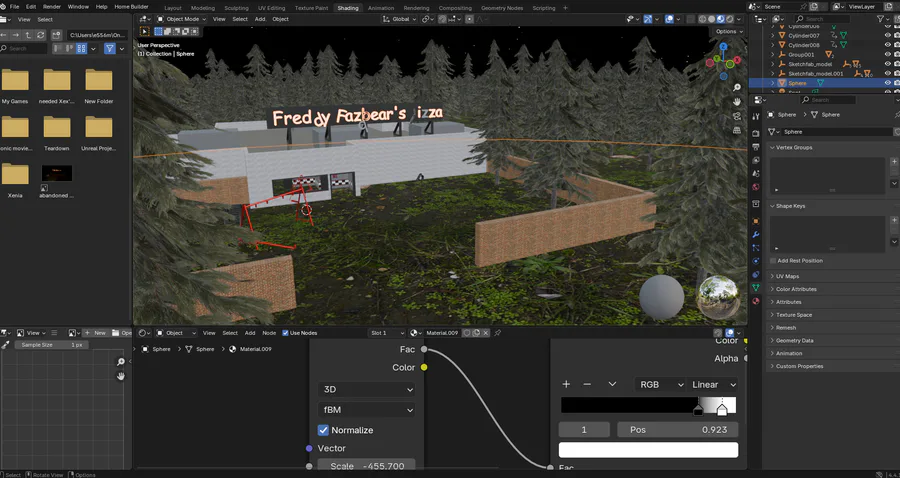
Task: Open the Global transform orientation dropdown
Action: tap(399, 19)
